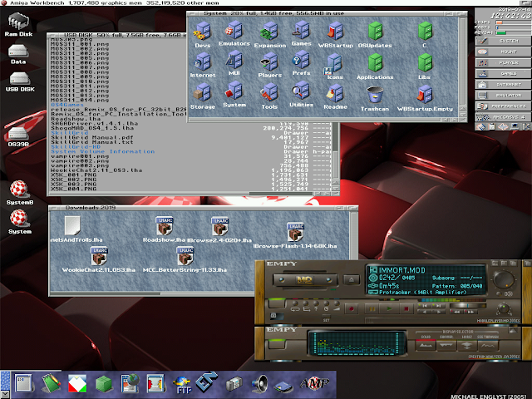This screenshot has width=532, height=399.
Task: Open the GAMES menu in side panel
Action: coord(503,74)
